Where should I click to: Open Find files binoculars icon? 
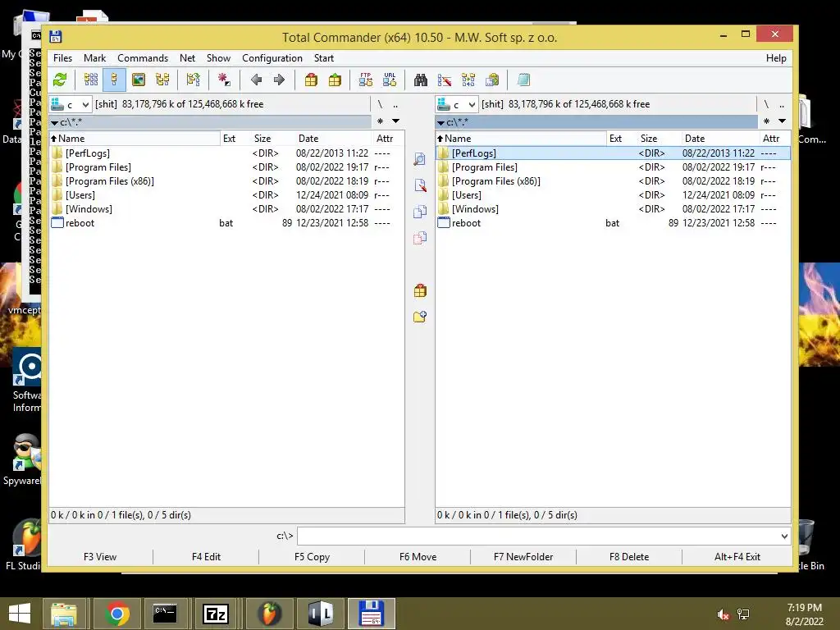point(421,80)
